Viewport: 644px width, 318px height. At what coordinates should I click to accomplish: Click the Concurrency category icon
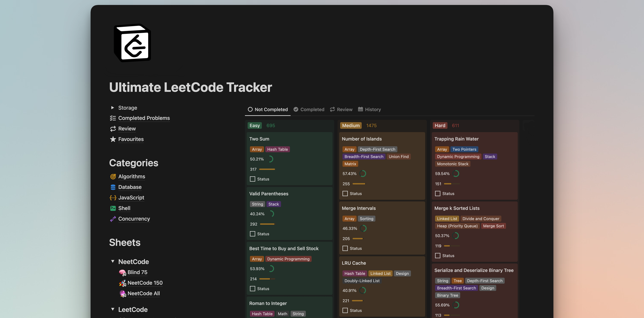113,219
